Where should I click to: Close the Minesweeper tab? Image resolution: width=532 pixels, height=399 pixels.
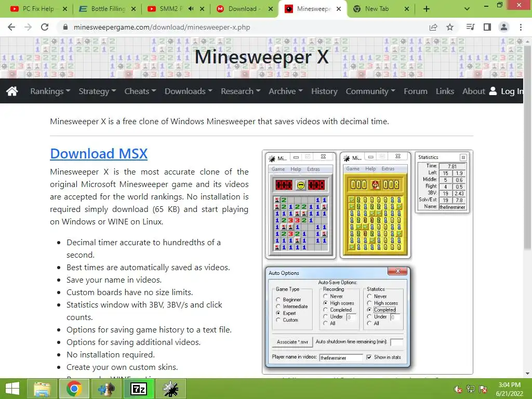[339, 9]
